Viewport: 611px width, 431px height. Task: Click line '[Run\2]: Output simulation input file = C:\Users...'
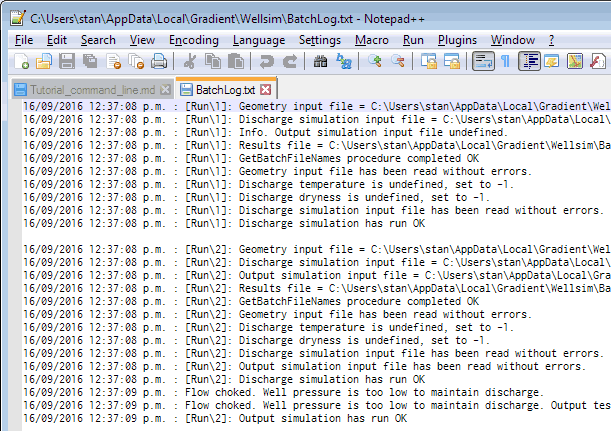click(316, 276)
